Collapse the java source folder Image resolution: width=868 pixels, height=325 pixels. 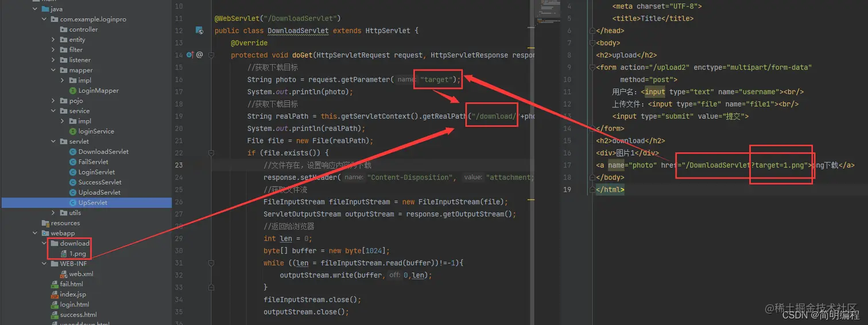pyautogui.click(x=35, y=9)
